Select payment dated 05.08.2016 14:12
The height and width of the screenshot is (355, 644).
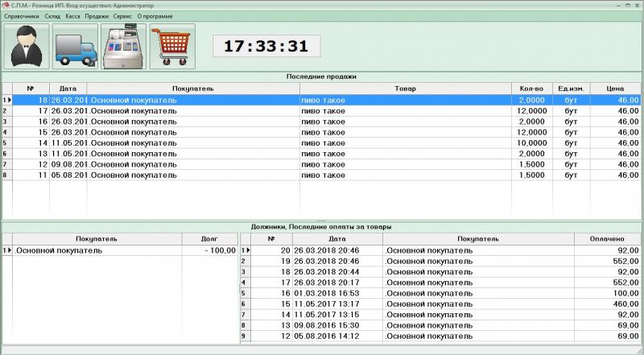click(440, 336)
